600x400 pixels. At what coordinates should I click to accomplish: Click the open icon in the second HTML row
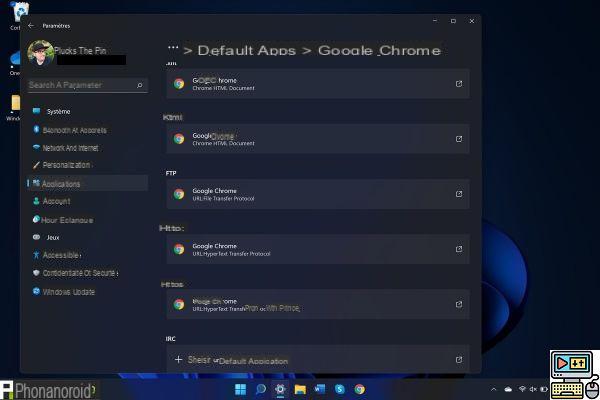(x=459, y=139)
